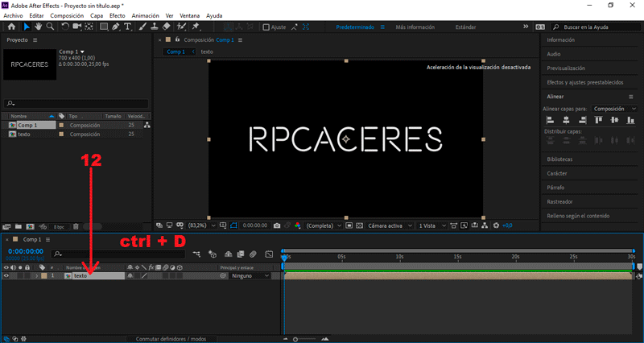Open the Efecto menu
Screen dimensions: 644x343
[117, 15]
